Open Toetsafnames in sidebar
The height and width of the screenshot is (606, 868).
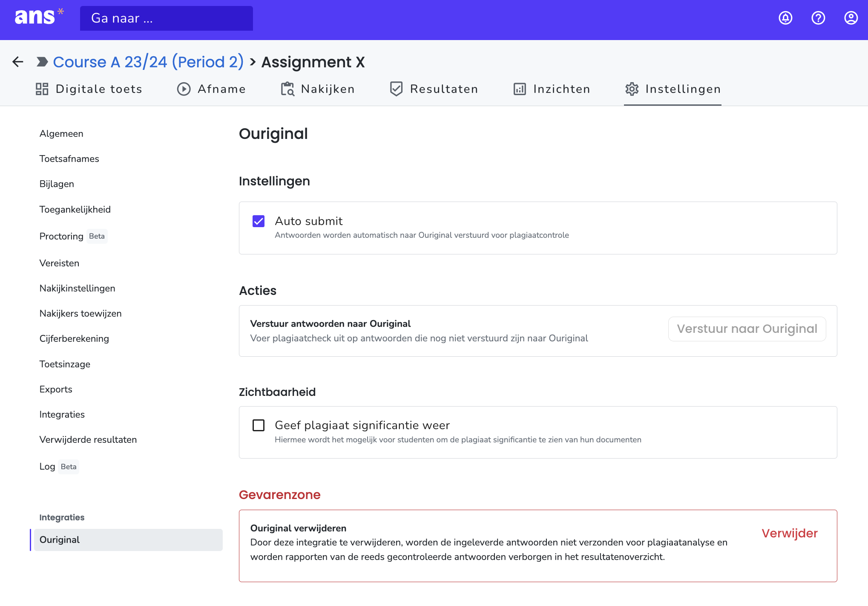69,159
